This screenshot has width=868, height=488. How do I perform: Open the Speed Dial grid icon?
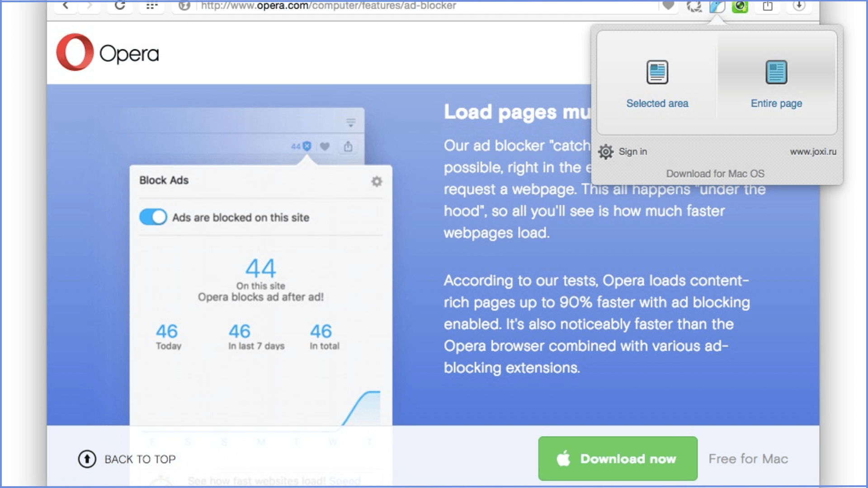[x=152, y=6]
